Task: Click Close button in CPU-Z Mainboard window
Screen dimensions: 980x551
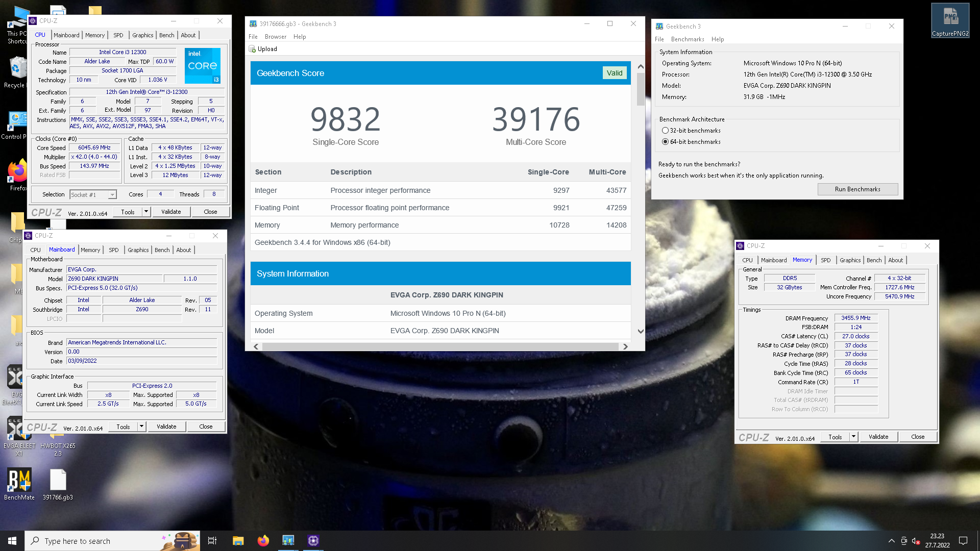Action: tap(206, 427)
